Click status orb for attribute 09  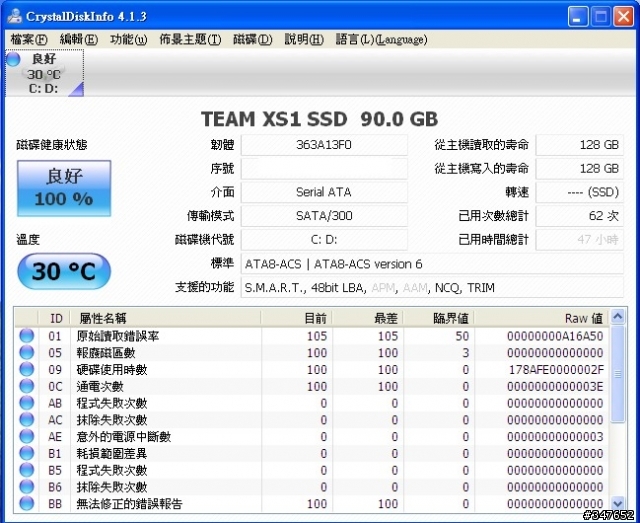(x=27, y=369)
